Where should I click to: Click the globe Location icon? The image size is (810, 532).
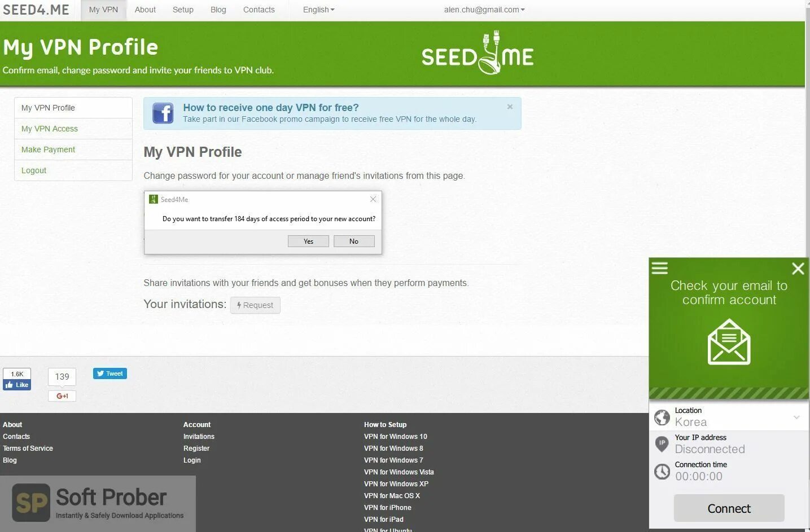[662, 417]
